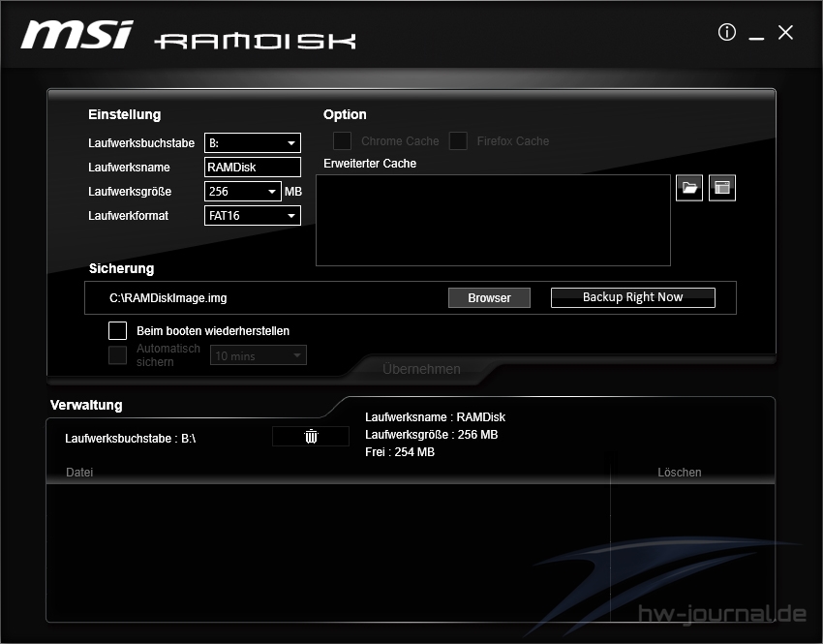This screenshot has width=823, height=644.
Task: Click the window icon beside Erweiterter Cache
Action: tap(722, 187)
